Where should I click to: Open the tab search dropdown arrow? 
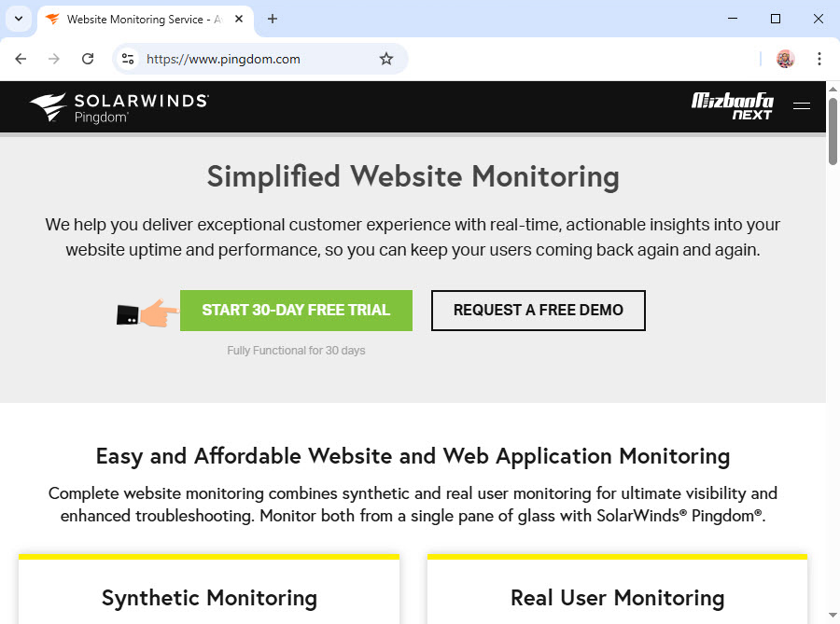coord(19,20)
